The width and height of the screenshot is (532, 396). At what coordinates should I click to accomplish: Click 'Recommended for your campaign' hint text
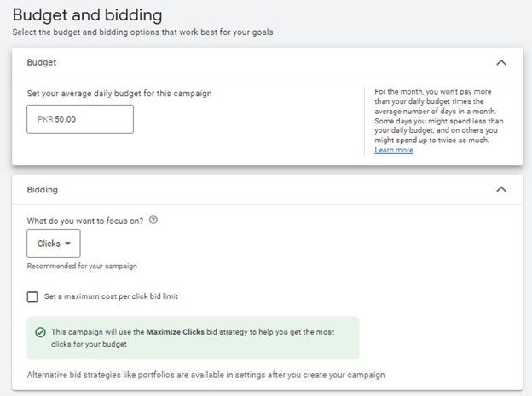[x=82, y=267]
